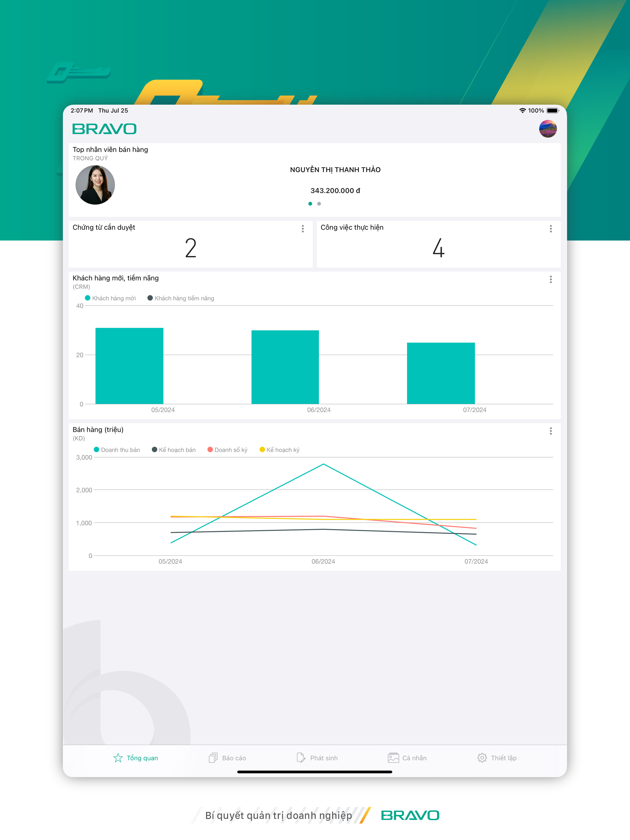Click the 07/2024 label on sales chart
This screenshot has width=630, height=840.
click(x=476, y=561)
